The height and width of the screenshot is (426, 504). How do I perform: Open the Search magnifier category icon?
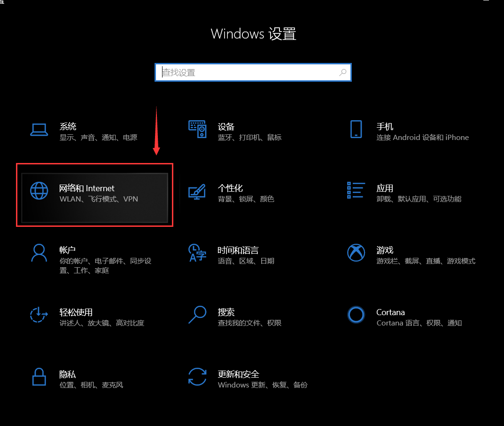(197, 314)
